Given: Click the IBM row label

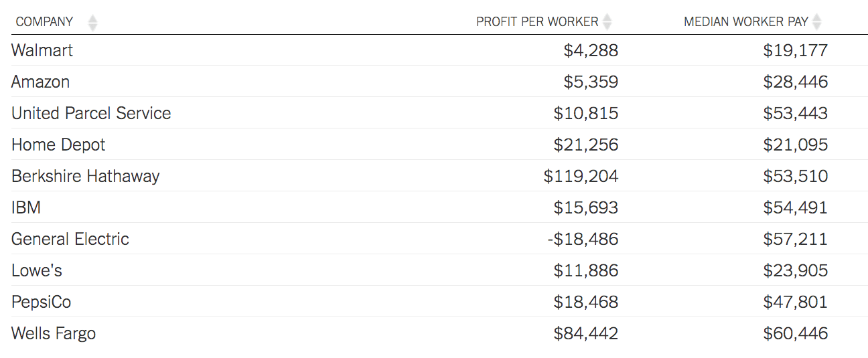Looking at the screenshot, I should (x=26, y=207).
